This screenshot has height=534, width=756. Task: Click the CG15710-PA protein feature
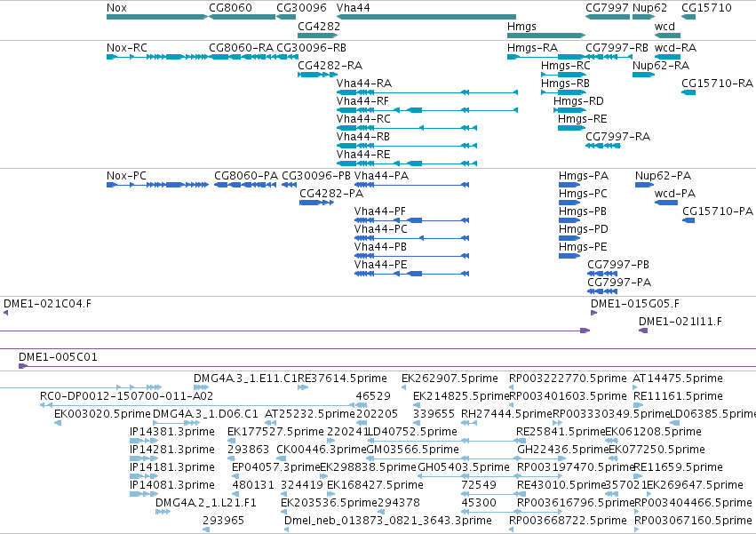688,220
